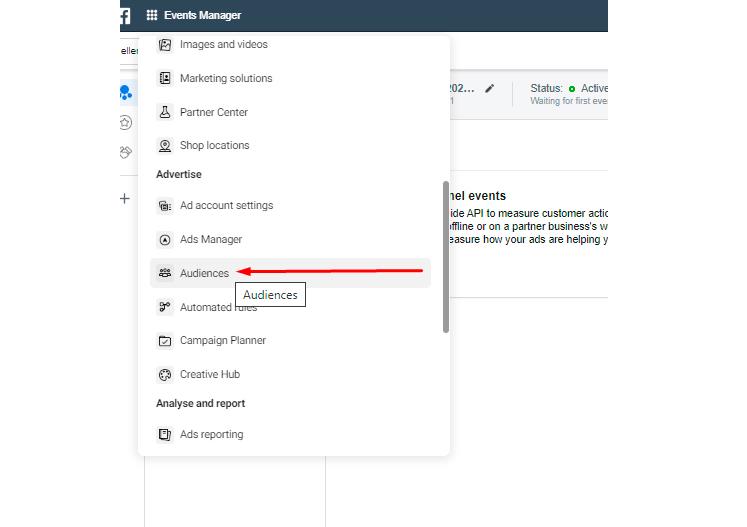Click the Creative Hub palette icon
The image size is (747, 527).
165,375
